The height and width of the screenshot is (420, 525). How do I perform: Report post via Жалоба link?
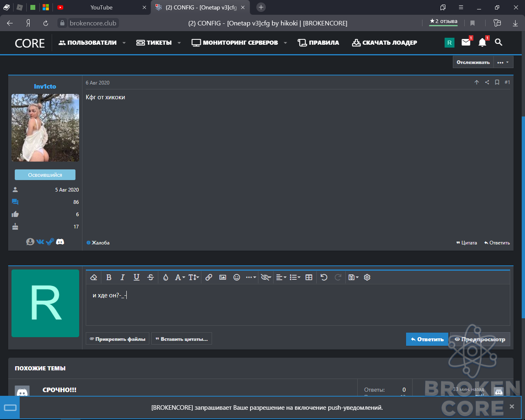(x=98, y=243)
